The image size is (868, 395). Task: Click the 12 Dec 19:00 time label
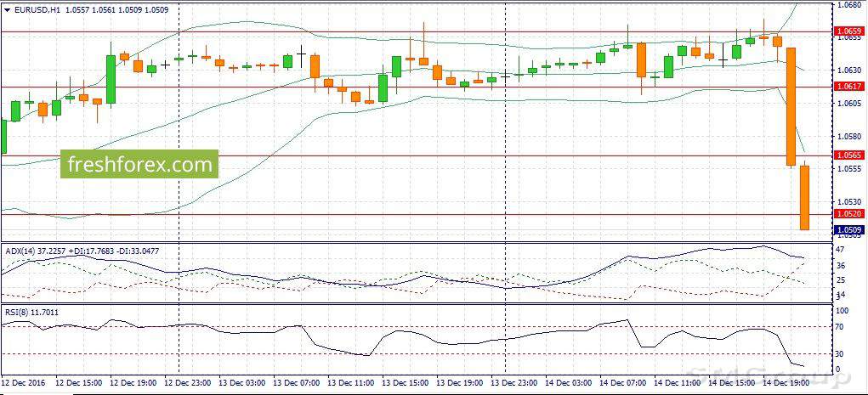[133, 382]
